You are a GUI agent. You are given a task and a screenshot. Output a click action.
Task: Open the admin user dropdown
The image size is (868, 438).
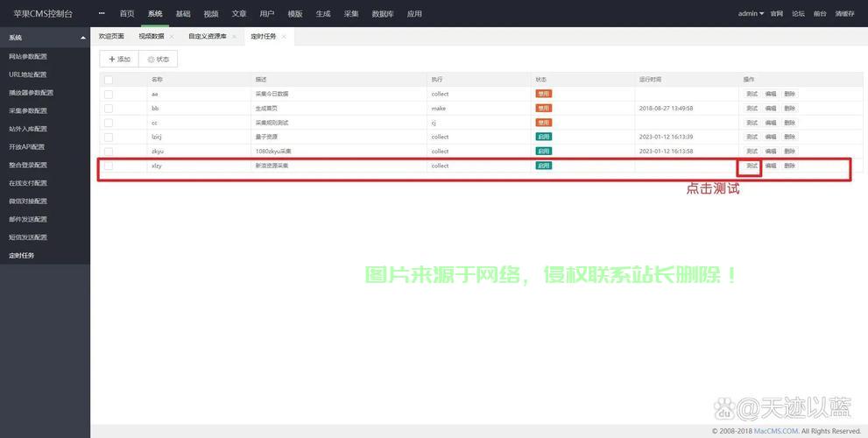(x=751, y=14)
